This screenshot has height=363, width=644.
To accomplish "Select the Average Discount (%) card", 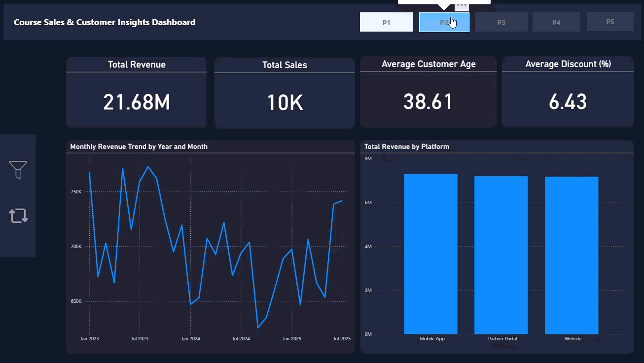I will tap(568, 102).
